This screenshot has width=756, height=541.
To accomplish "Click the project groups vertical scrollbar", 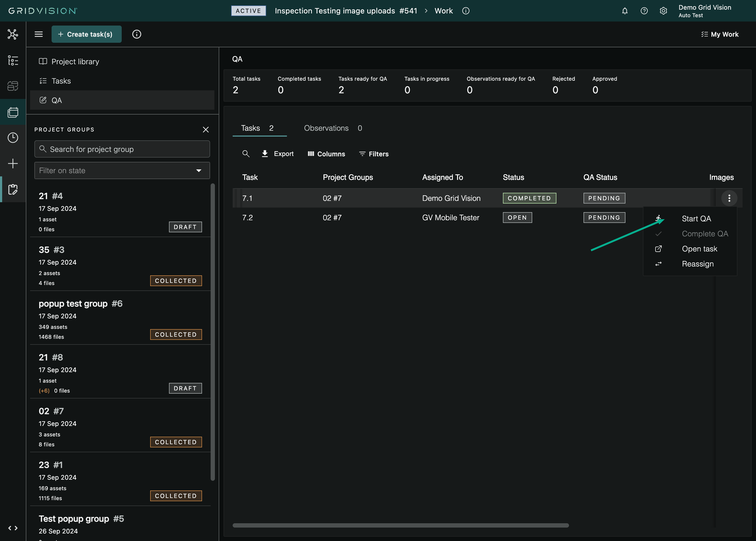I will pos(213,332).
